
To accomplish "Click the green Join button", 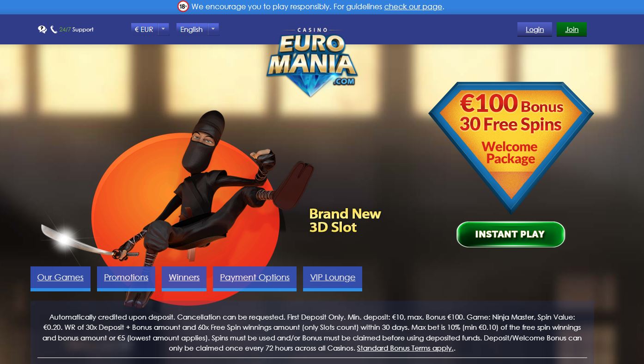I will click(x=571, y=29).
